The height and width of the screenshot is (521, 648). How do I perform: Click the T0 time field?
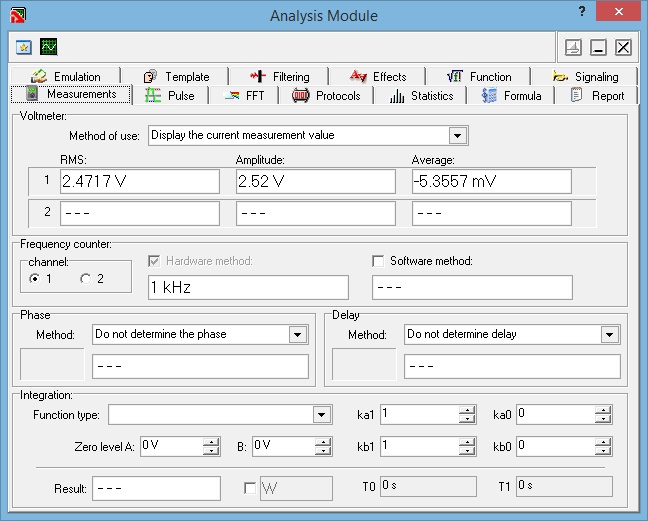(428, 486)
